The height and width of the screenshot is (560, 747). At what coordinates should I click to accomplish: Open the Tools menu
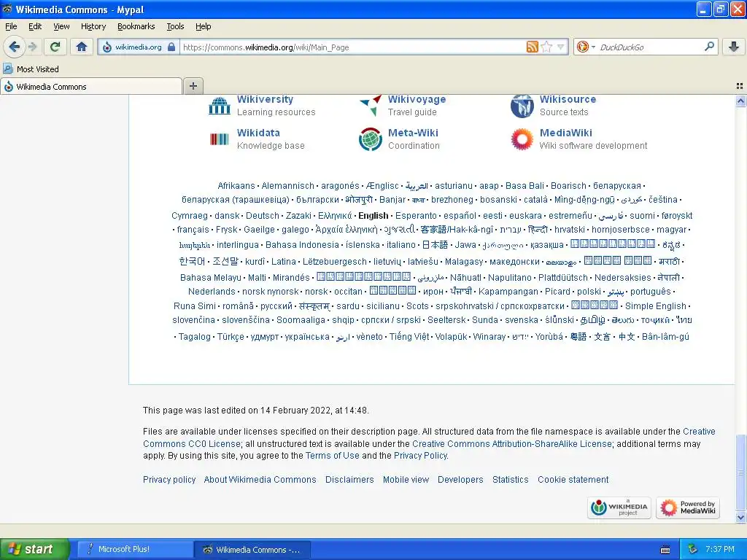tap(175, 26)
